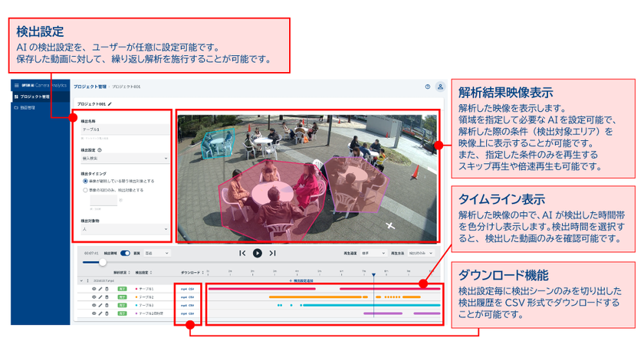
Task: Open the user account icon
Action: click(x=440, y=87)
